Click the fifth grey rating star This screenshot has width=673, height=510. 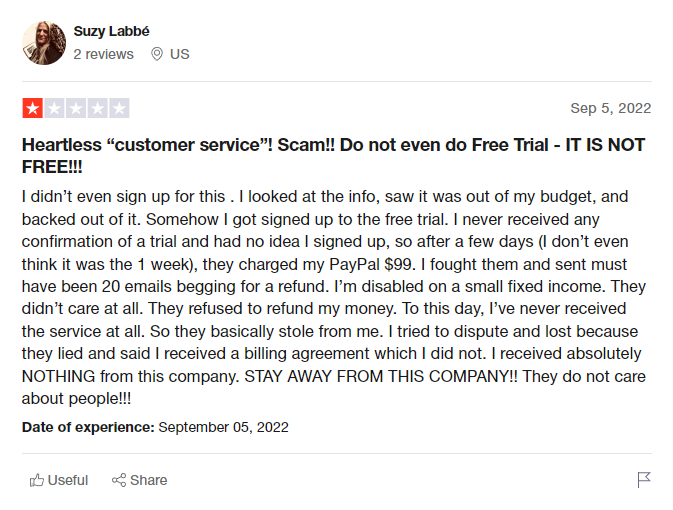tap(119, 108)
